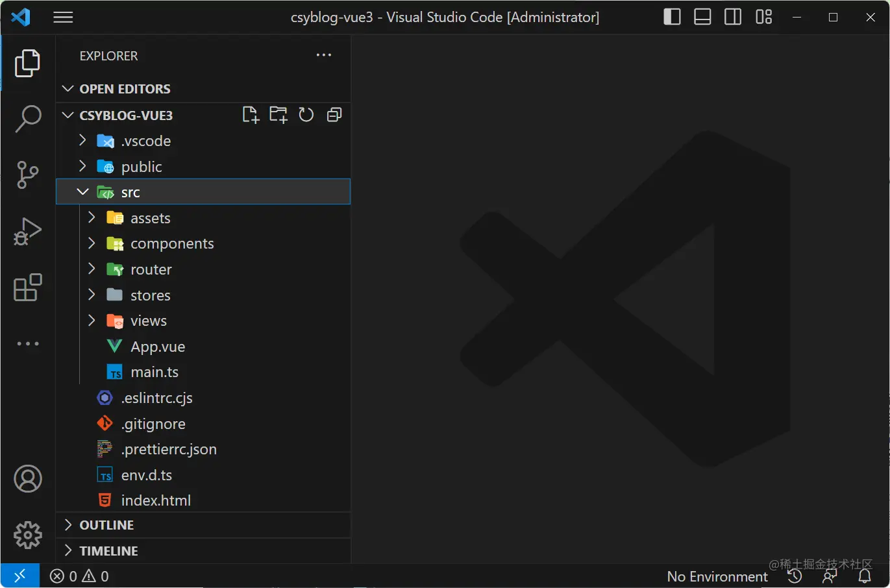Maximize the VS Code window
890x588 pixels.
point(834,18)
